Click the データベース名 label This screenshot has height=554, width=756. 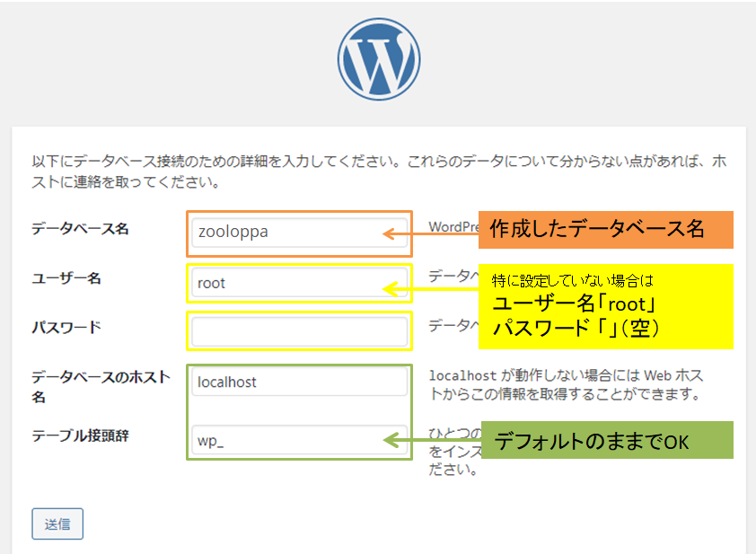point(80,229)
